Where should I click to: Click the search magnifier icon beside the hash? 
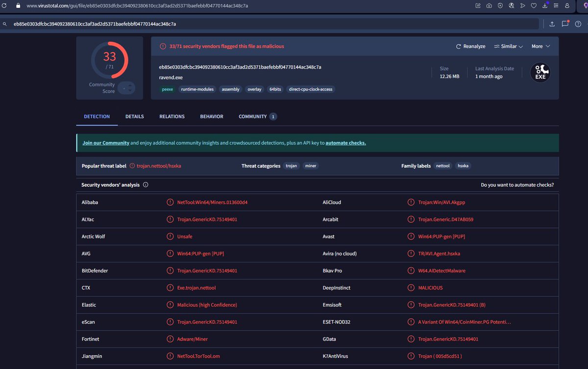pyautogui.click(x=5, y=24)
